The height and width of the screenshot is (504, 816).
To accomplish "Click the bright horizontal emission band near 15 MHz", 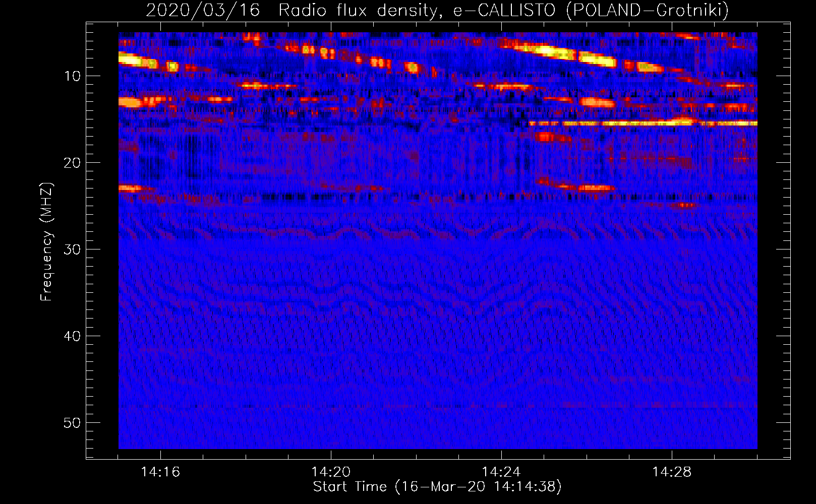I will tap(643, 123).
